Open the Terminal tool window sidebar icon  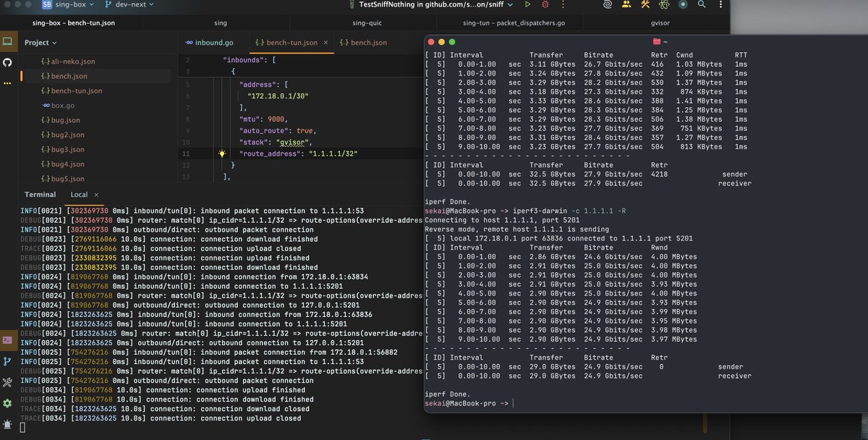8,339
